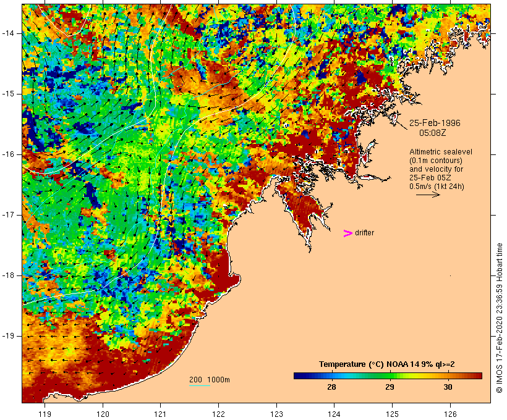Click the temperature color bar
This screenshot has width=507, height=420.
pos(388,376)
